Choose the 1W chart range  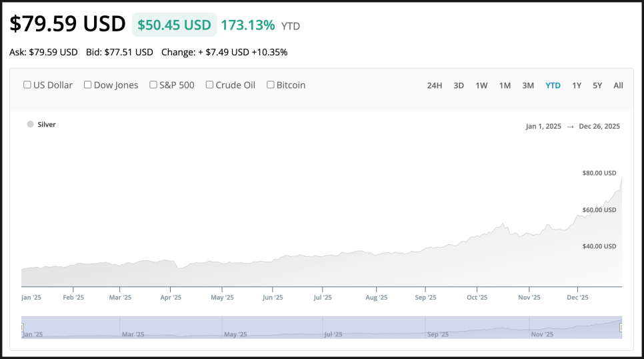coord(481,85)
